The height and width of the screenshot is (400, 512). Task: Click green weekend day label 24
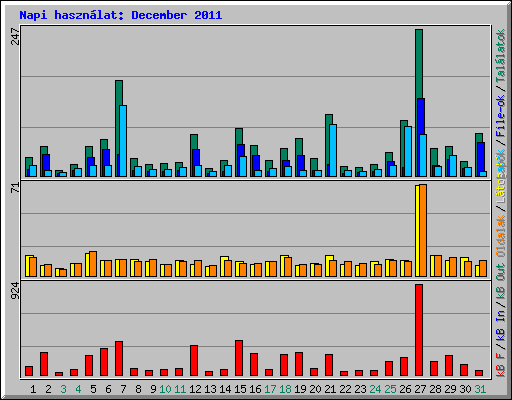[375, 389]
